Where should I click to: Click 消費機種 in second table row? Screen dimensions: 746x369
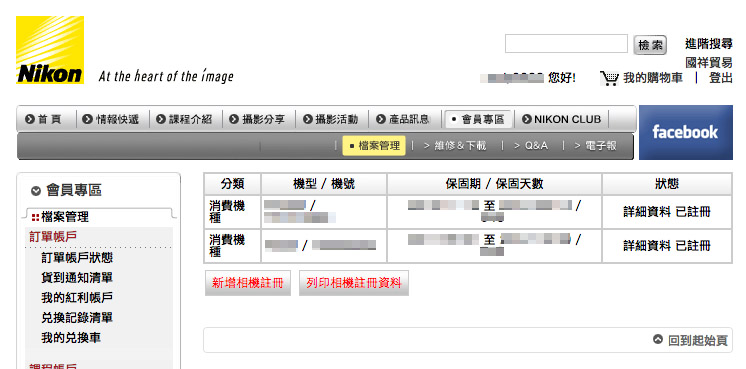click(227, 245)
